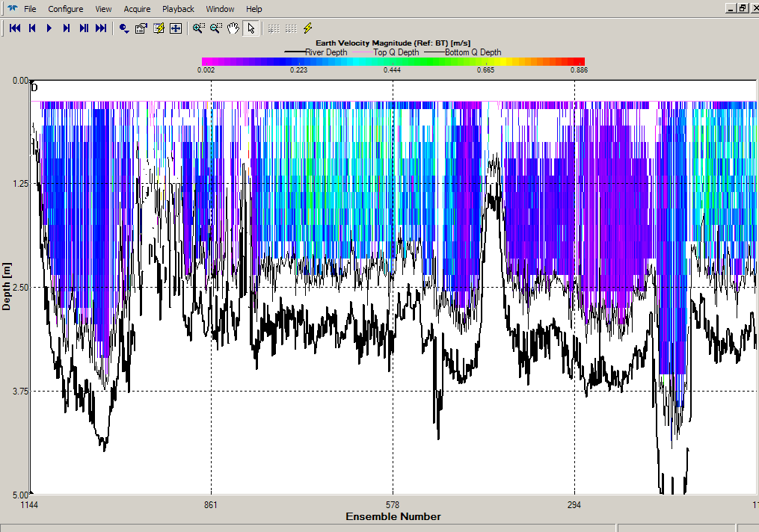Select the Zoom In magnifier tool
Screen dimensions: 759x532
coord(198,28)
